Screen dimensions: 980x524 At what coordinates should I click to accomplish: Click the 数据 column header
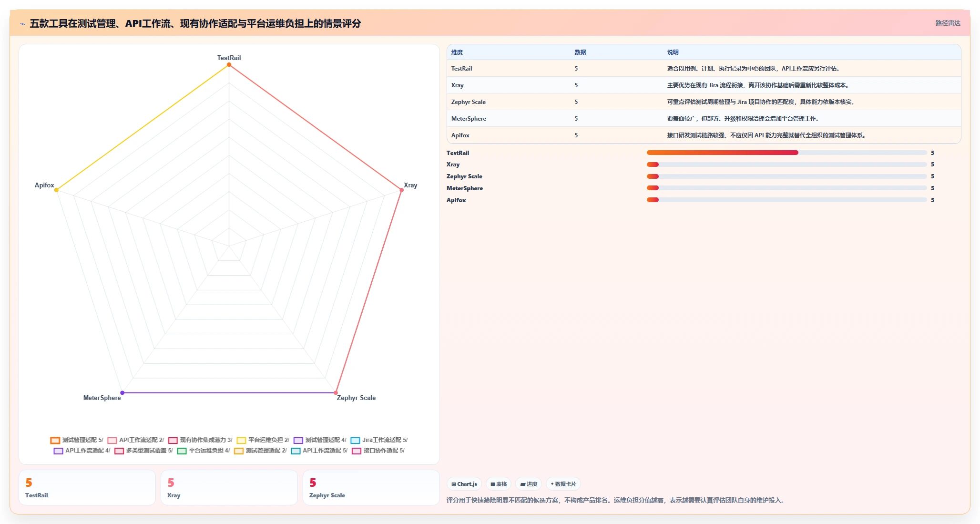(580, 52)
